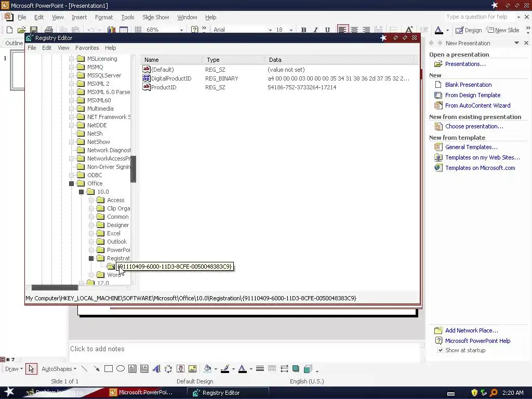Expand the Common registry key
532x399 pixels.
tap(91, 217)
